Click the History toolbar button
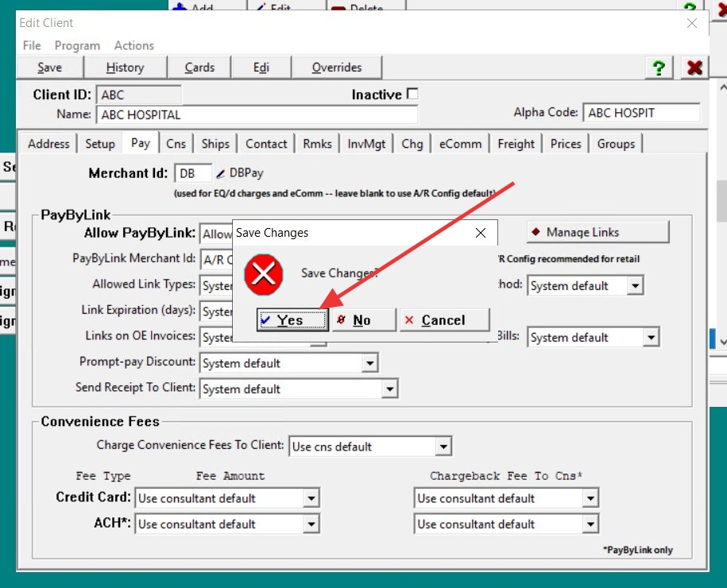The image size is (727, 588). (x=126, y=68)
